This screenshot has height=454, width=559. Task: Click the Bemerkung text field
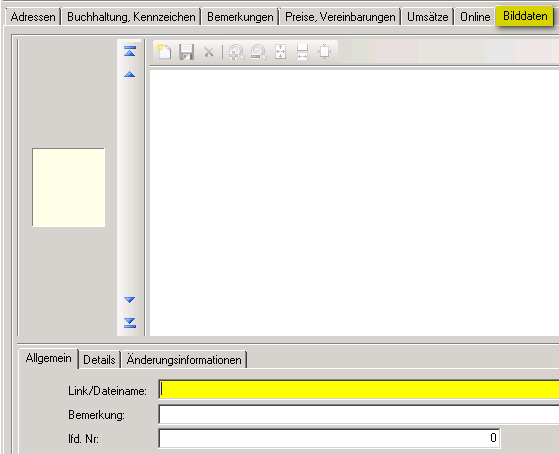pos(359,414)
